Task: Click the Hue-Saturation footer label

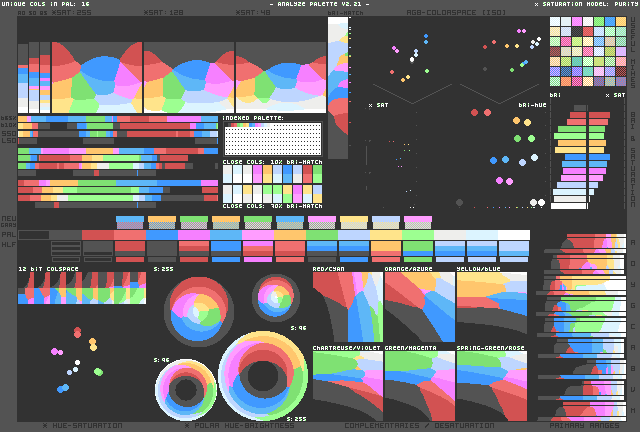Action: click(82, 426)
